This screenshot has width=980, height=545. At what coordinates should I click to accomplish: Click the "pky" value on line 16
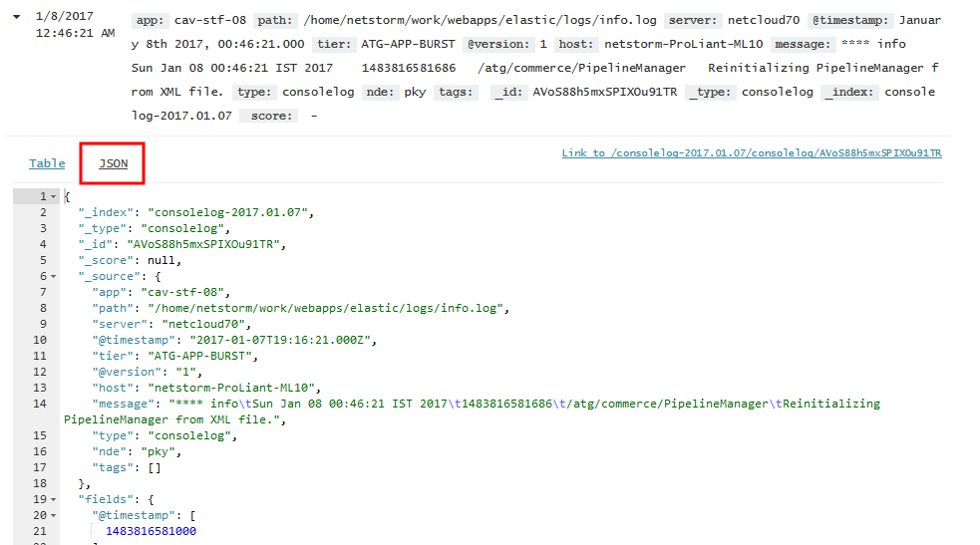pyautogui.click(x=159, y=451)
